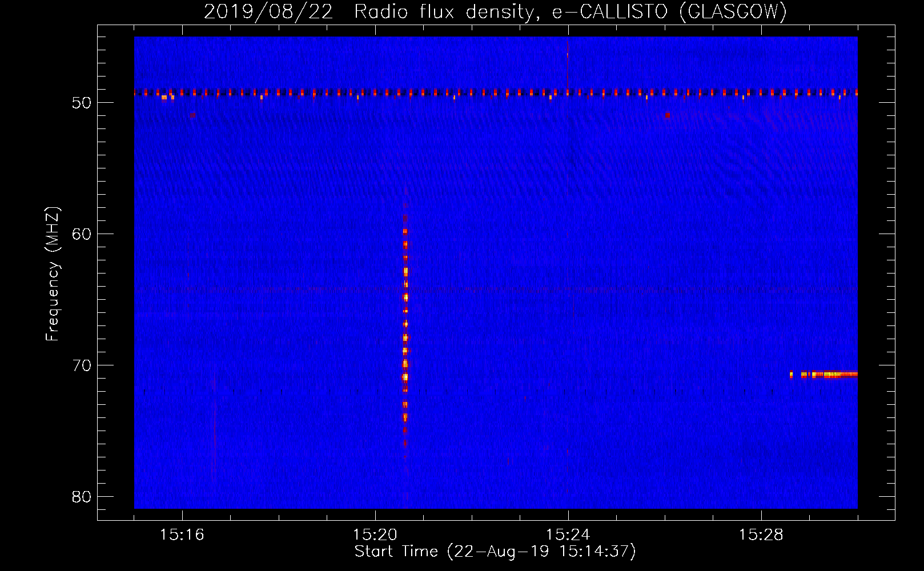Screen dimensions: 924x571
Task: Click the dotted interference line near 49 MHz
Action: tap(496, 93)
